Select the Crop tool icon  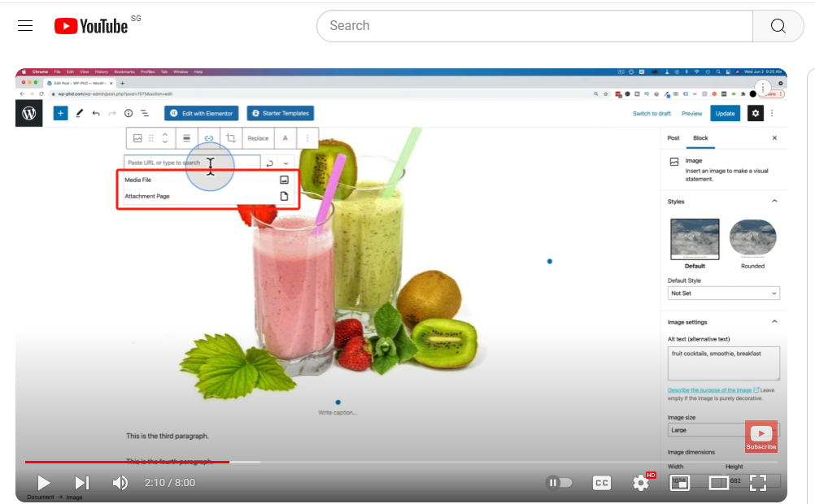point(231,138)
